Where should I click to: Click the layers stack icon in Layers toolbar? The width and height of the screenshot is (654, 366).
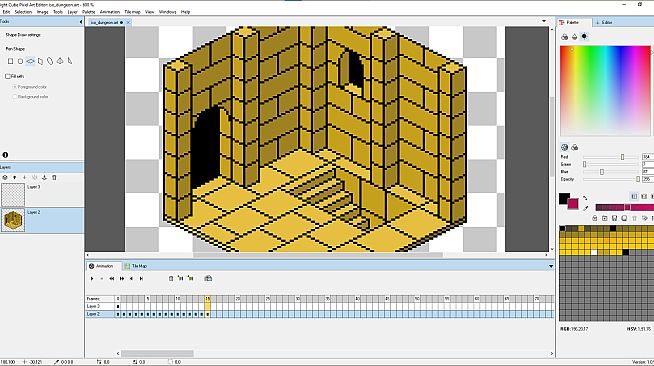5,178
